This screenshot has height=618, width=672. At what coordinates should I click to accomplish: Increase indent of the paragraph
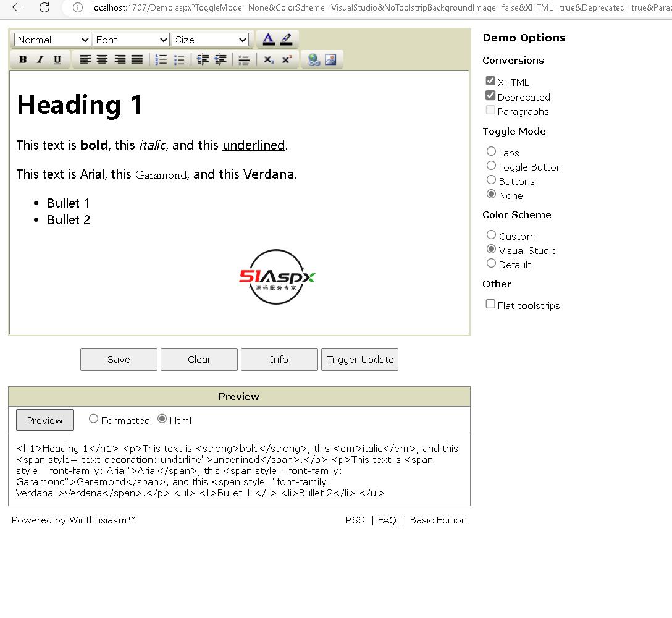(x=203, y=59)
